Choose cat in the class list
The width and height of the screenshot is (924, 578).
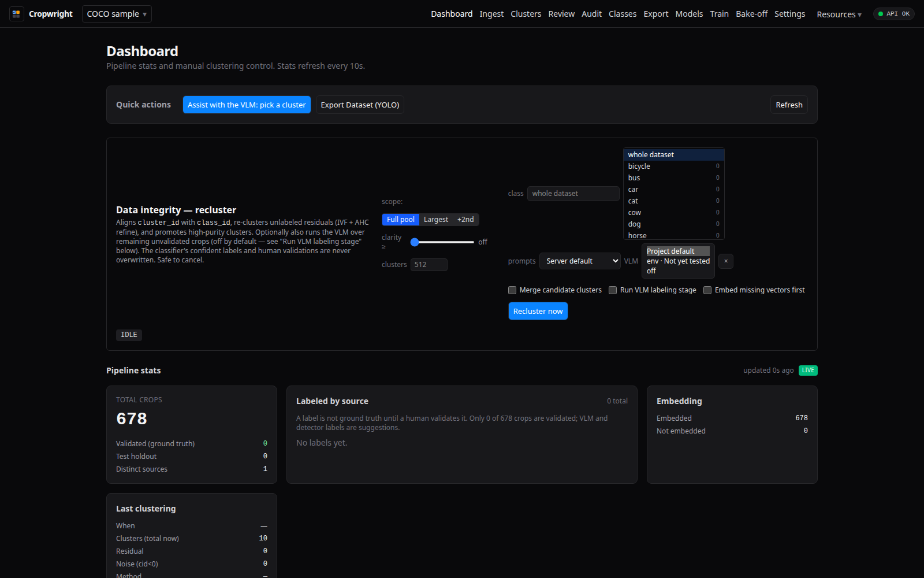673,201
